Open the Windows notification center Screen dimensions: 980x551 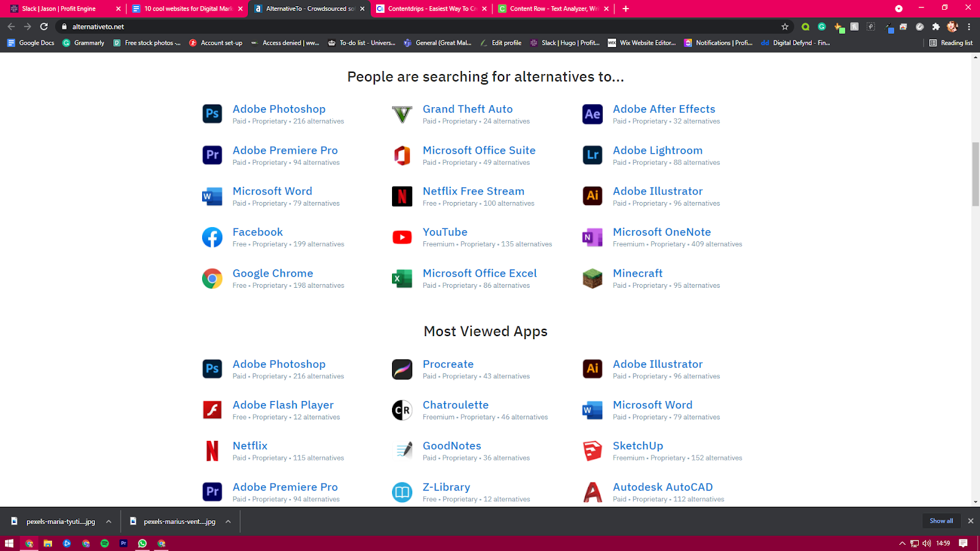[963, 543]
